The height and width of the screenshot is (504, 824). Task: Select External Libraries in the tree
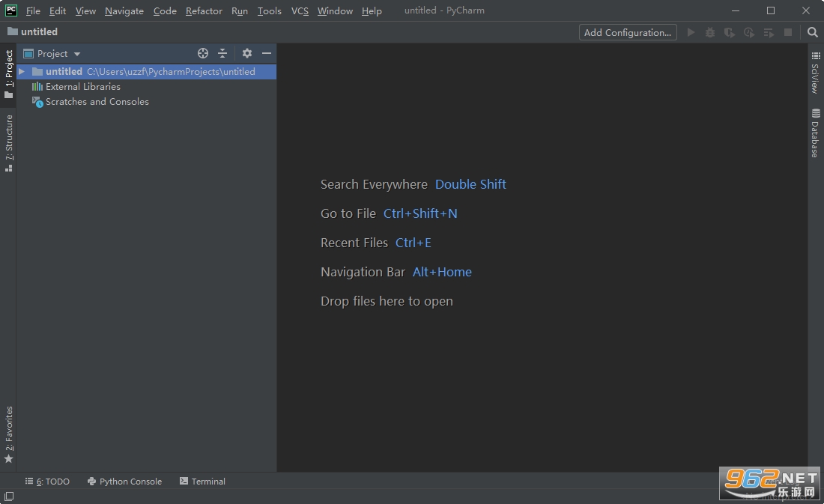83,87
